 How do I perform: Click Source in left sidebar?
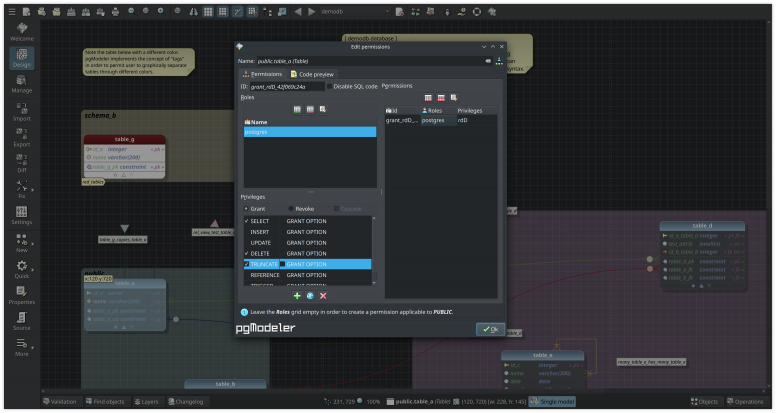[x=22, y=321]
